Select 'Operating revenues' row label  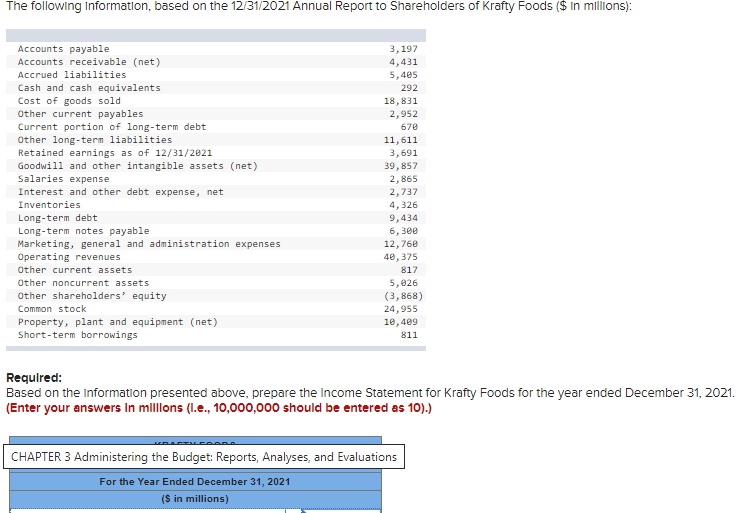(x=69, y=257)
